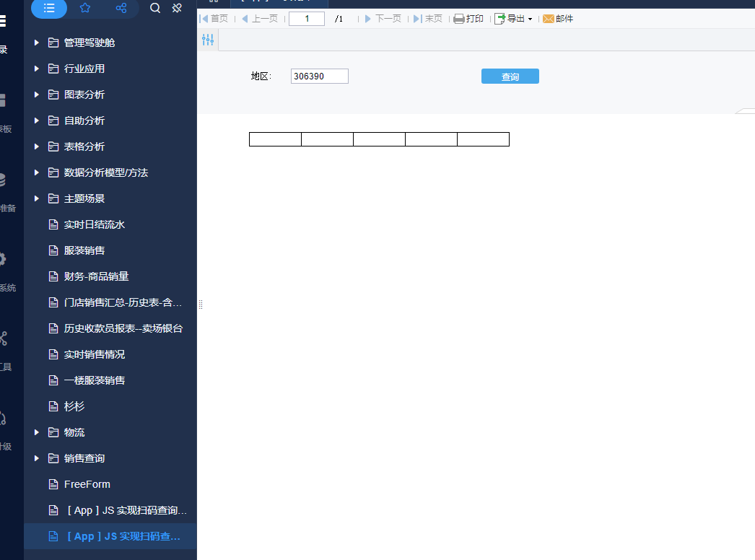Click the last empty table cell
The image size is (755, 560).
click(484, 139)
